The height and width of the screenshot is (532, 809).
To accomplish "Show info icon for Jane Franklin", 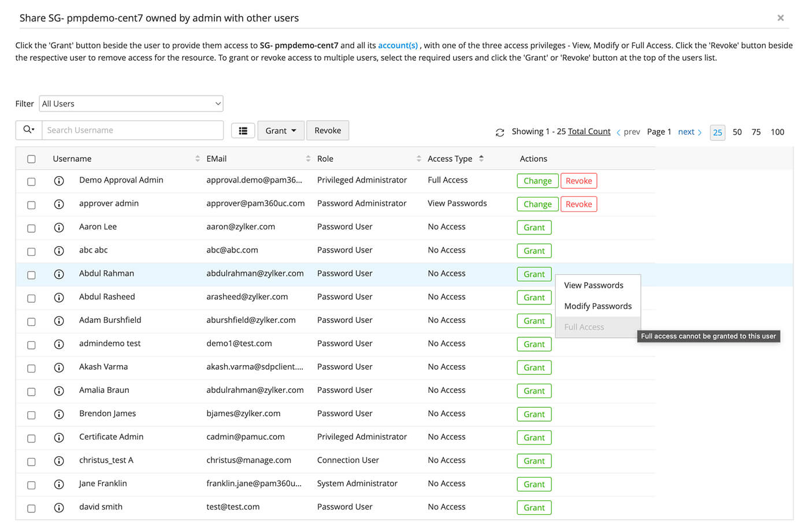I will pyautogui.click(x=59, y=484).
